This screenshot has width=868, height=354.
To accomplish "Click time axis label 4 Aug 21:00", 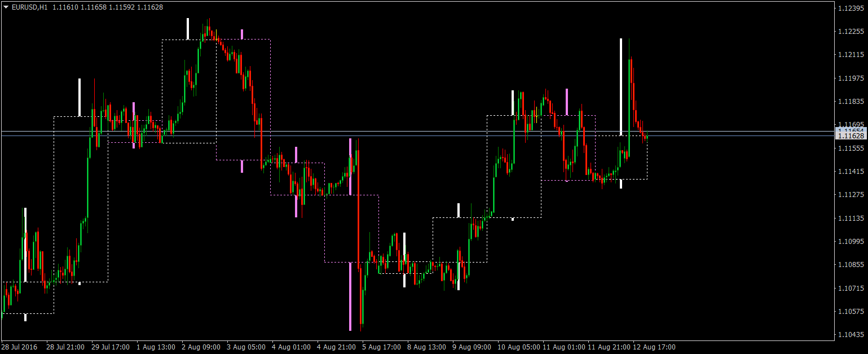I will coord(336,347).
